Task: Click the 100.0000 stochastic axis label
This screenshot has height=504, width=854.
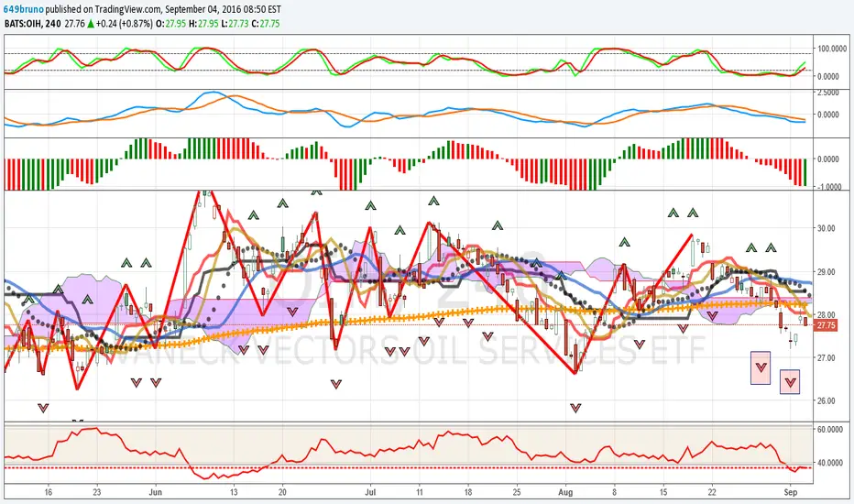Action: click(x=830, y=49)
